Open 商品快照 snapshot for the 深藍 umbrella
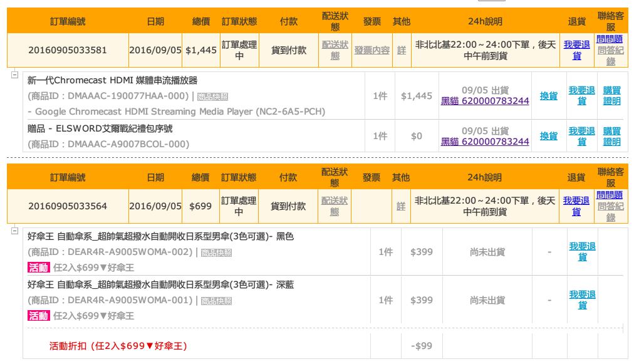This screenshot has height=364, width=634. 216,301
